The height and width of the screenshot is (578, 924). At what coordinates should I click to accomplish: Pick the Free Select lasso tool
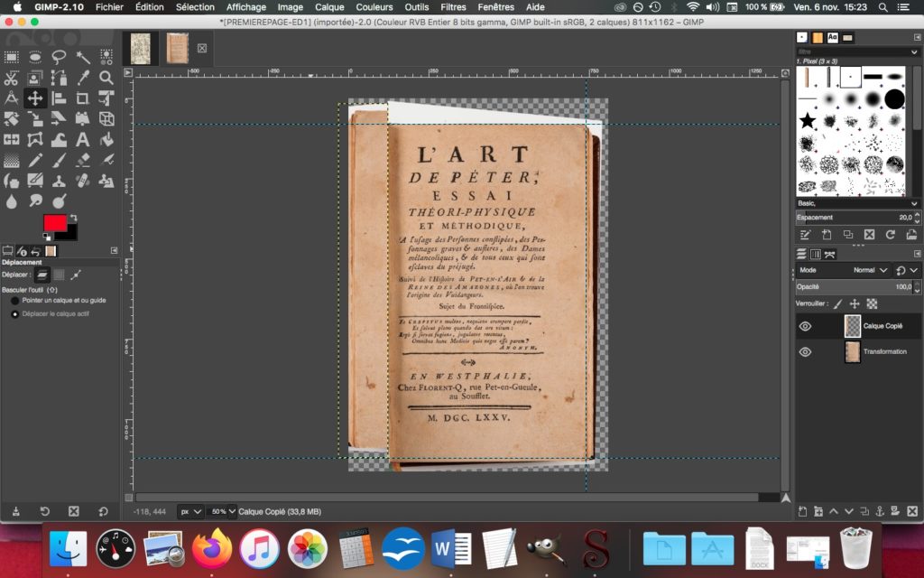[x=59, y=57]
